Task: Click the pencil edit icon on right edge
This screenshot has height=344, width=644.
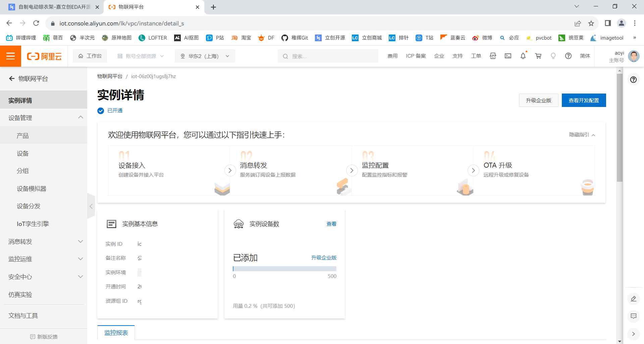Action: click(634, 299)
